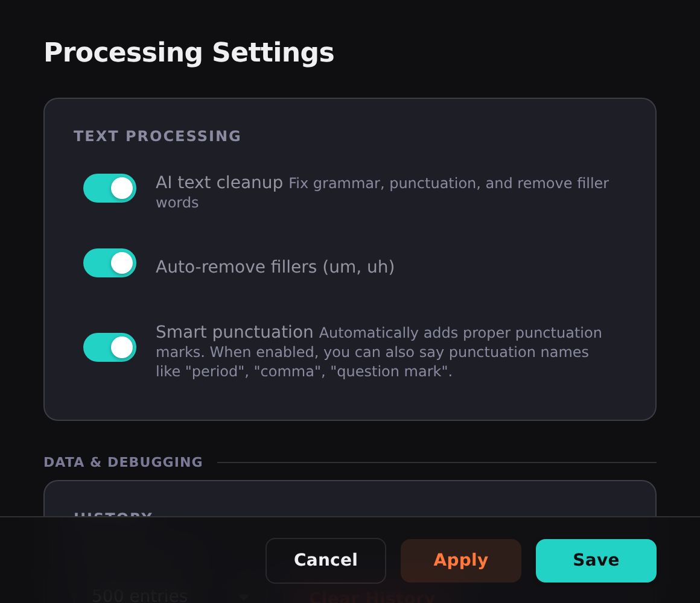Image resolution: width=700 pixels, height=603 pixels.
Task: Collapse the DATA & DEBUGGING section
Action: pyautogui.click(x=123, y=462)
